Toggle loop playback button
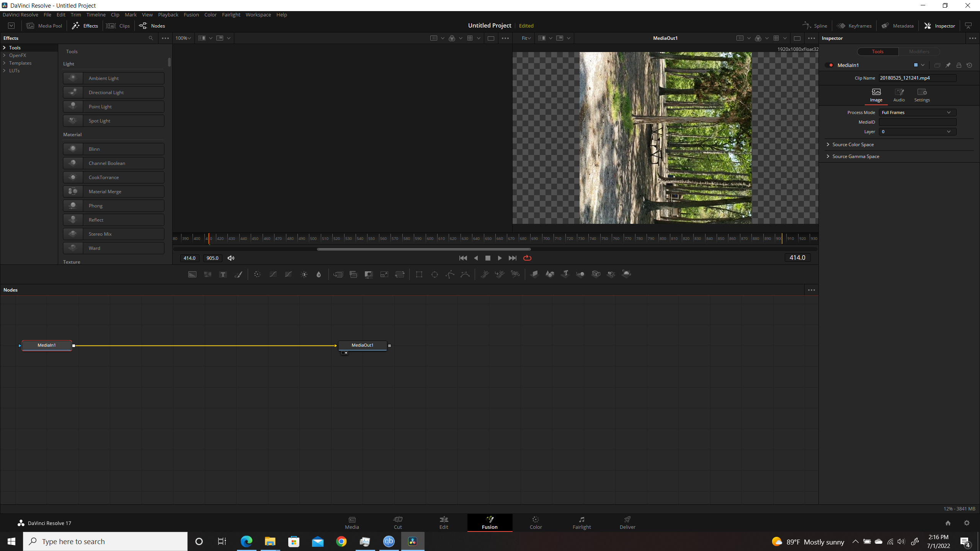 527,258
